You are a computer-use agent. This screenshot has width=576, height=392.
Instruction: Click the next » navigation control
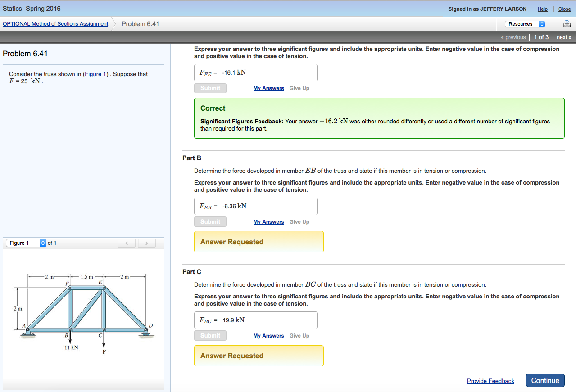tap(563, 37)
